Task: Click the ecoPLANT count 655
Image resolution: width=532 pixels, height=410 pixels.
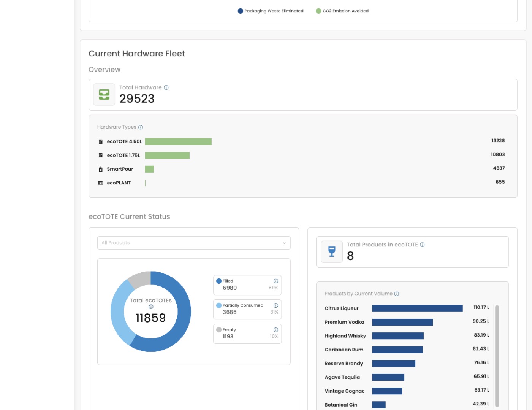Action: 500,182
